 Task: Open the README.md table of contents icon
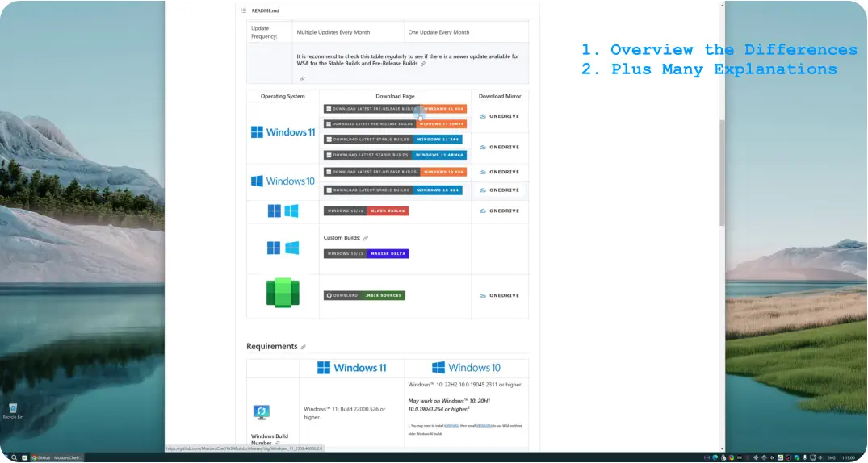click(244, 10)
